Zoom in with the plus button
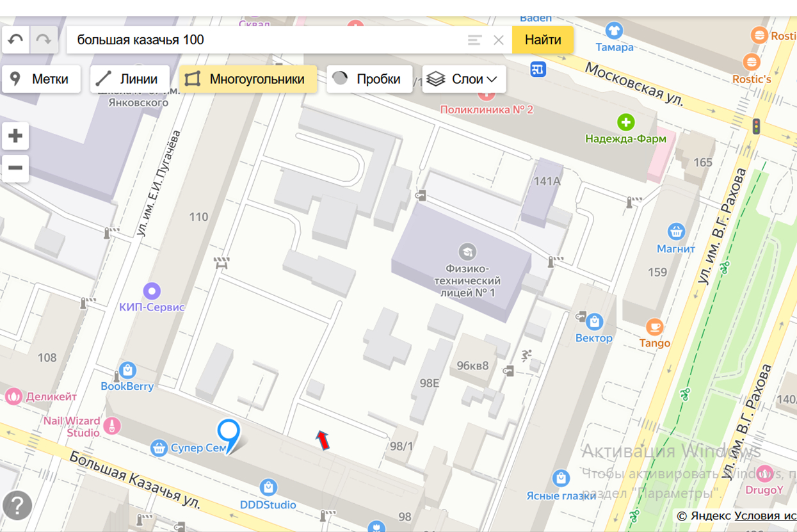797x532 pixels. tap(15, 136)
